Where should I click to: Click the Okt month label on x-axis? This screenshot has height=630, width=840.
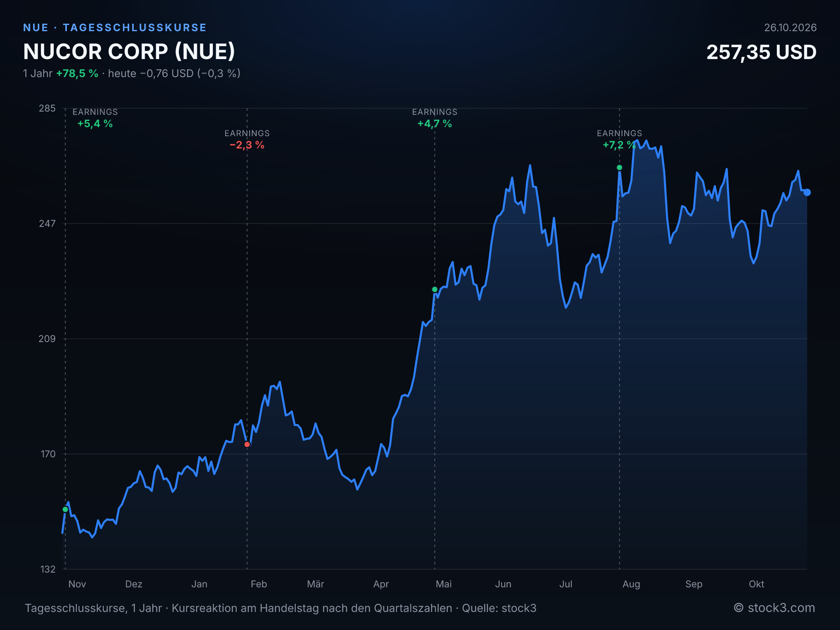(757, 584)
